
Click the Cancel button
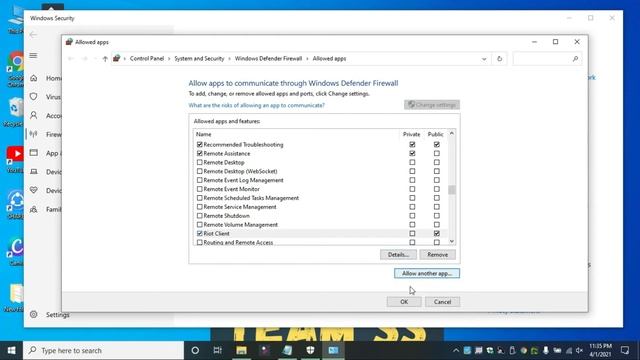442,302
